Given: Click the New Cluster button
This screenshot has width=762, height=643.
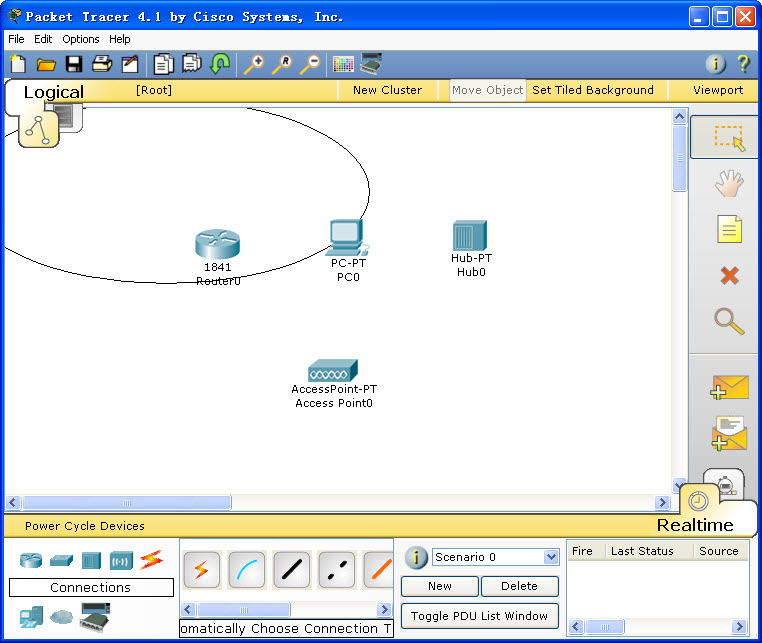Looking at the screenshot, I should pos(387,90).
